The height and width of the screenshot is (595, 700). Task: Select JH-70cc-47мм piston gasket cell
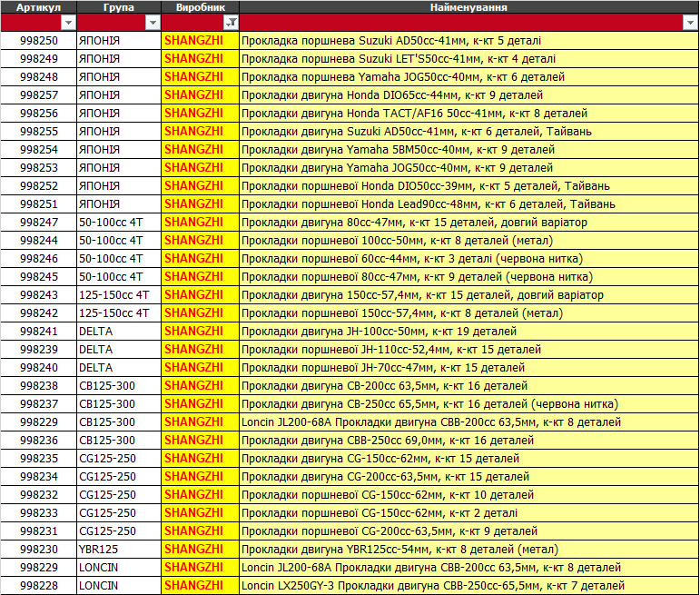coord(468,368)
